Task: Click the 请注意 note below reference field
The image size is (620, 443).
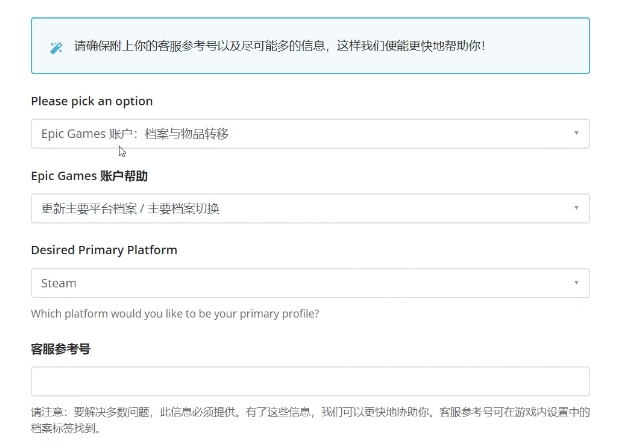Action: [310, 420]
